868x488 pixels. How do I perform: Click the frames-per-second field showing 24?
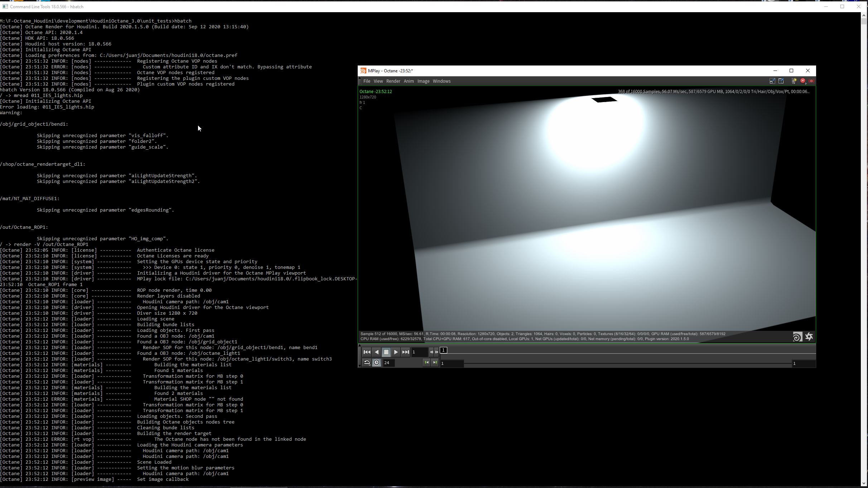389,363
